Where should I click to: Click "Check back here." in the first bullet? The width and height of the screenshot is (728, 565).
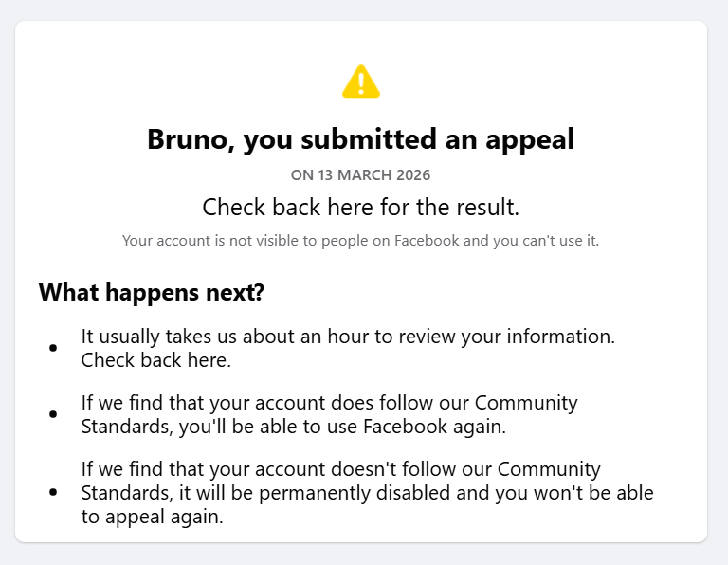tap(156, 360)
